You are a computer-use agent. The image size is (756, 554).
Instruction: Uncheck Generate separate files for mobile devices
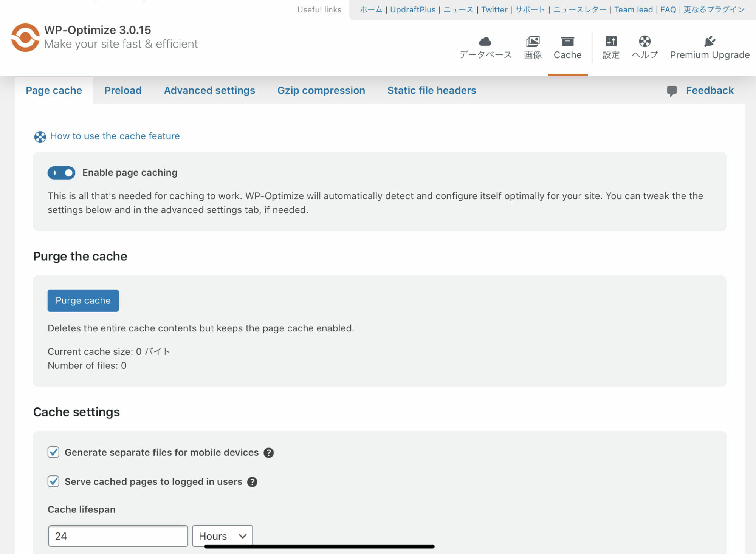pyautogui.click(x=53, y=452)
